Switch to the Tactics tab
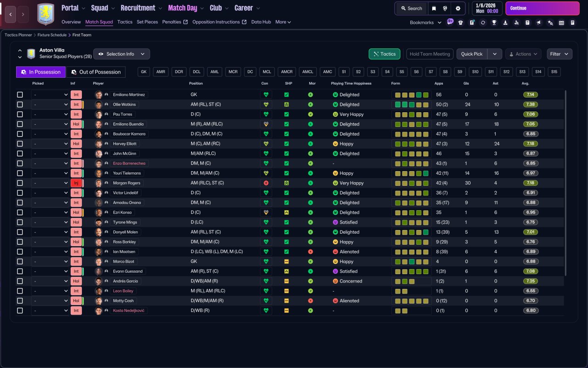 125,22
